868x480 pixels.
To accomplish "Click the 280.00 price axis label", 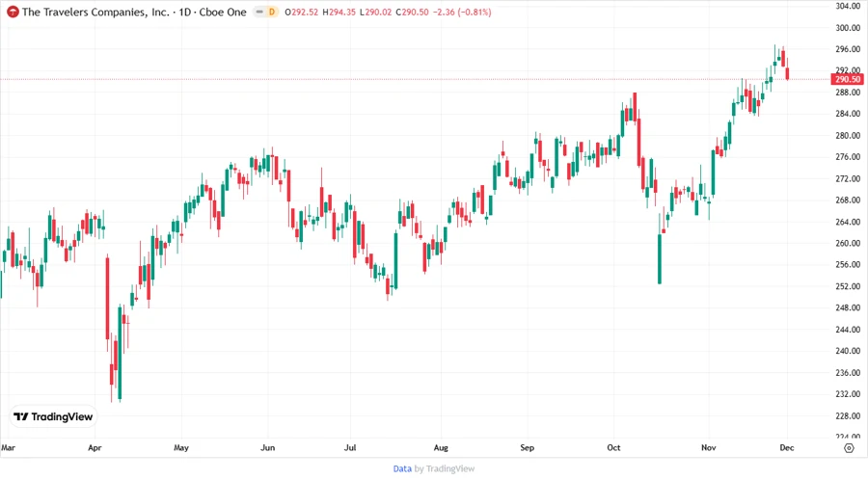I will click(x=848, y=136).
